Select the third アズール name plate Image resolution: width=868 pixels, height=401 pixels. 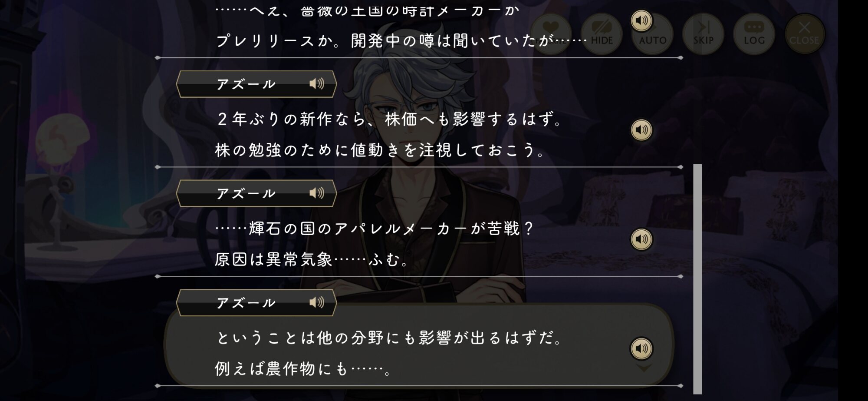(x=256, y=302)
